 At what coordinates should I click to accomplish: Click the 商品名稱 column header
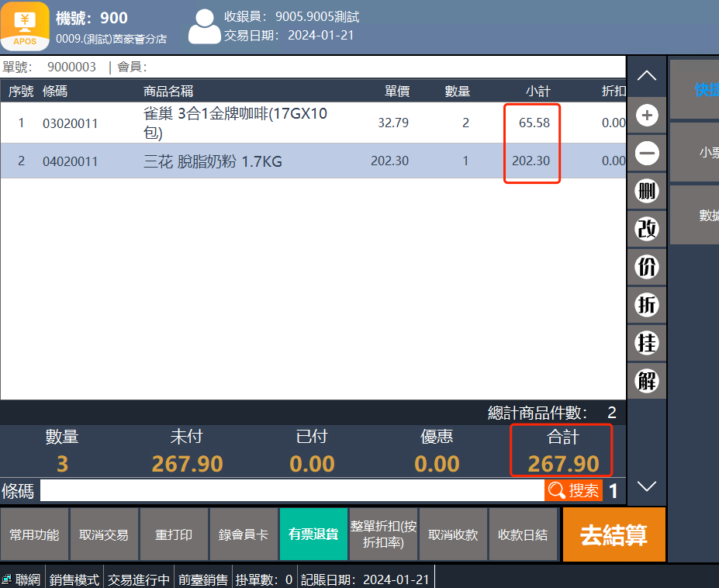click(x=168, y=92)
